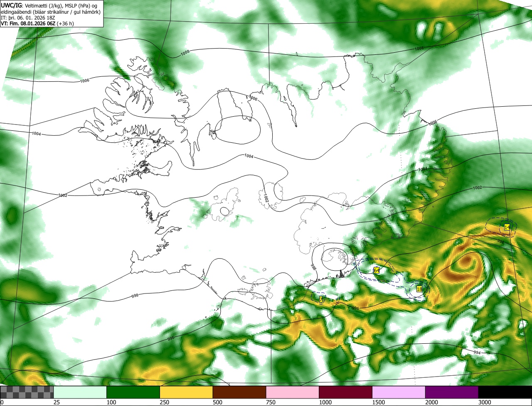Pick the dark green 100–250 legend swatch
The width and height of the screenshot is (532, 406).
tap(133, 392)
